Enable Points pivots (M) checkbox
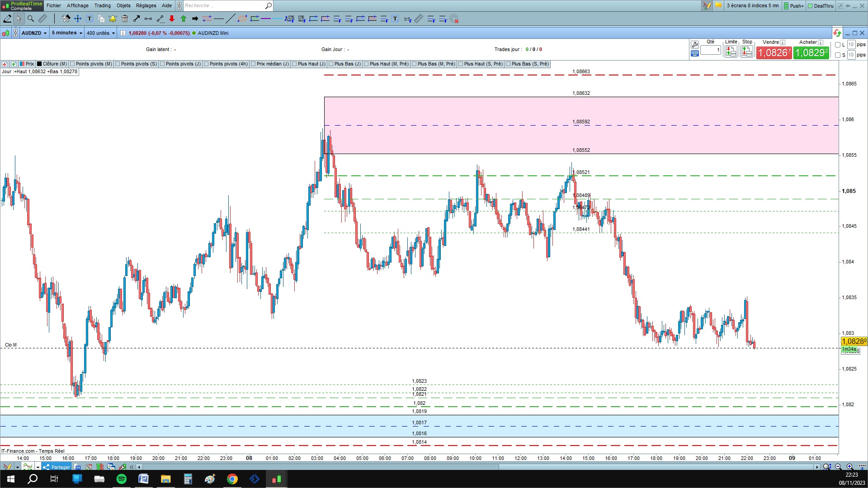Image resolution: width=868 pixels, height=488 pixels. point(72,64)
